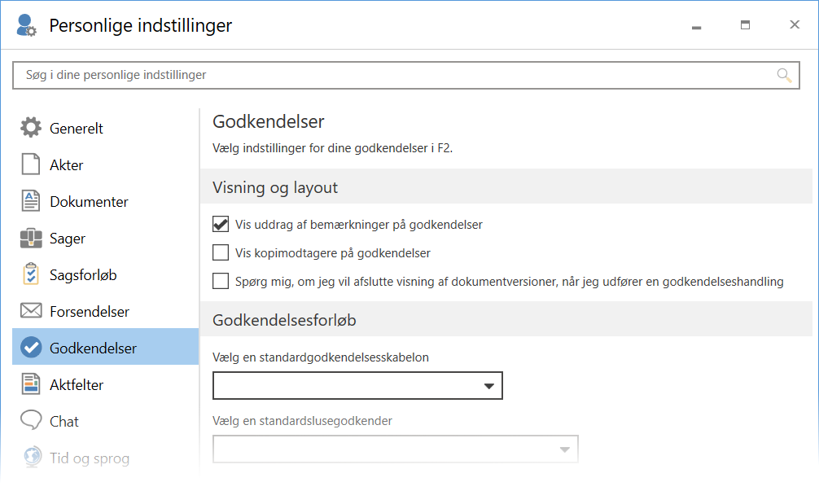Click the search magnifier icon
Image resolution: width=819 pixels, height=504 pixels.
pyautogui.click(x=784, y=75)
